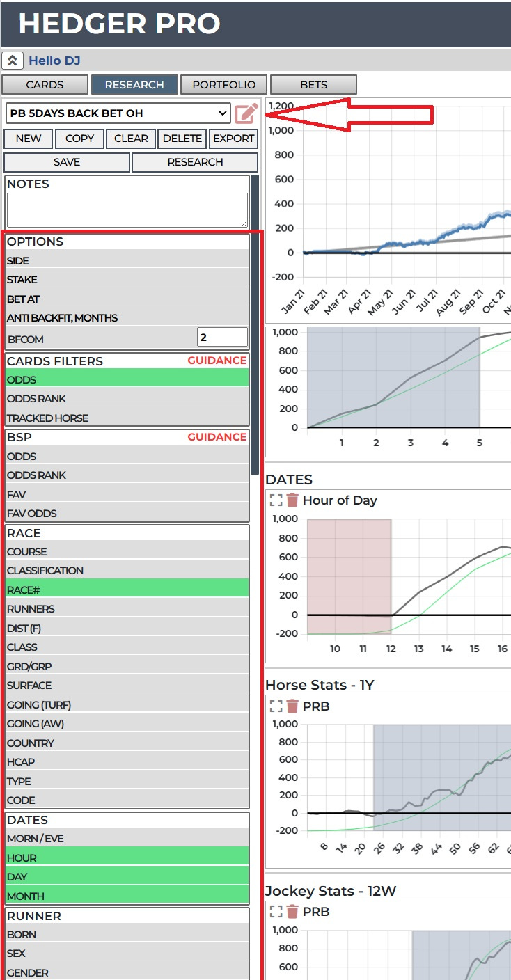Click the Hello DJ greeting text
Viewport: 511px width, 980px height.
click(54, 61)
